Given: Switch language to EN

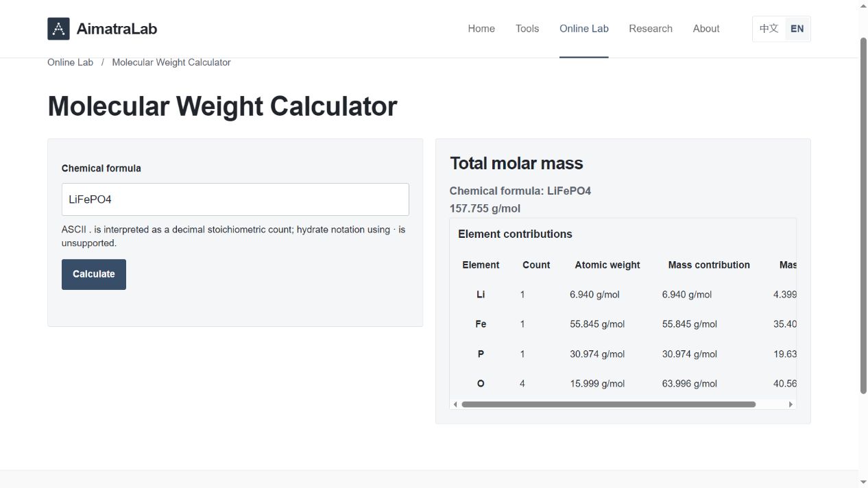Looking at the screenshot, I should point(797,29).
